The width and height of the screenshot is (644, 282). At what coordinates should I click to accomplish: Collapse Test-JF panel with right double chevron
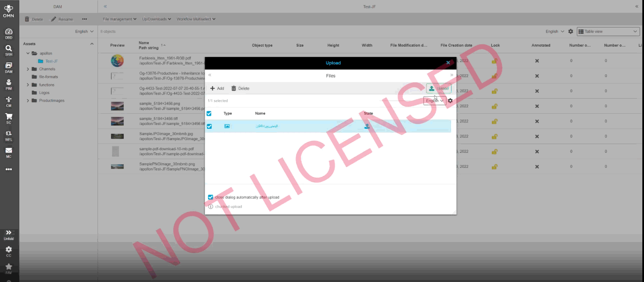(x=636, y=7)
